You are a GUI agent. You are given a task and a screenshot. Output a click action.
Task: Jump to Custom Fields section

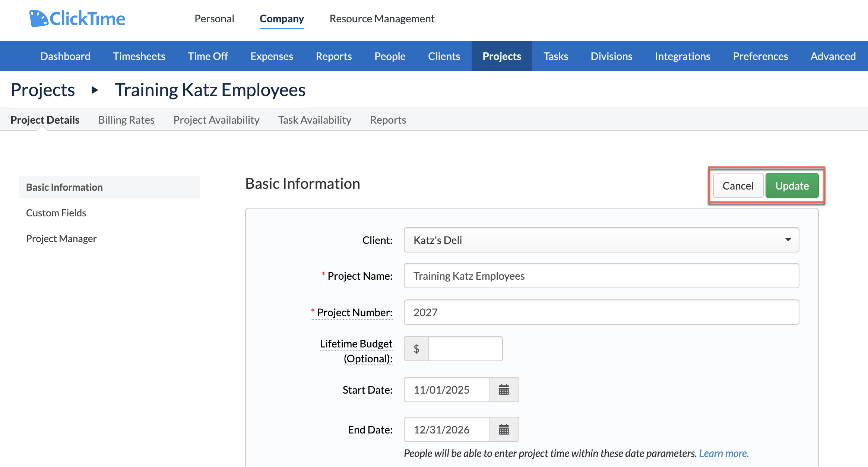click(56, 213)
